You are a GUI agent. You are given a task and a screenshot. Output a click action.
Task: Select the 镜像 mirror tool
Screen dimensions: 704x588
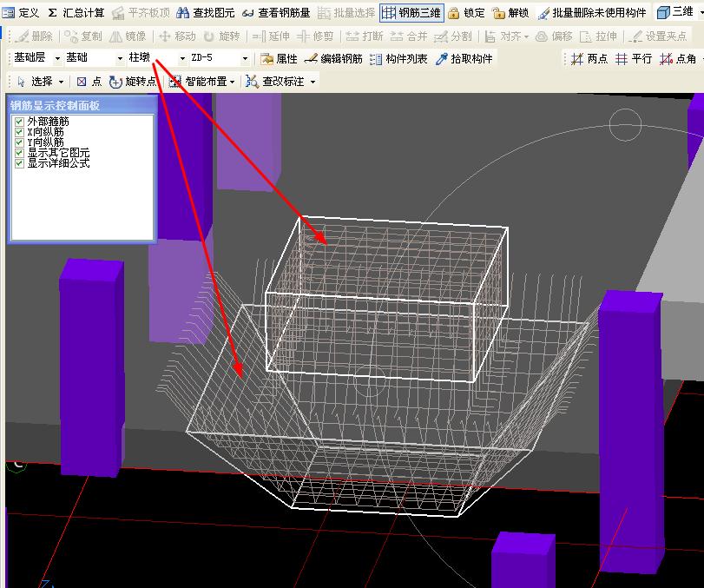click(x=128, y=36)
